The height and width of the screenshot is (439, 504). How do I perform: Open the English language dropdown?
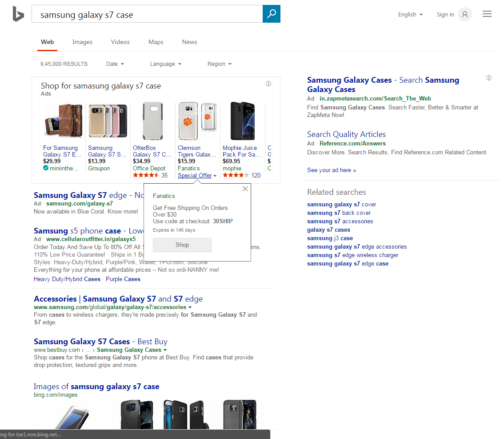410,15
